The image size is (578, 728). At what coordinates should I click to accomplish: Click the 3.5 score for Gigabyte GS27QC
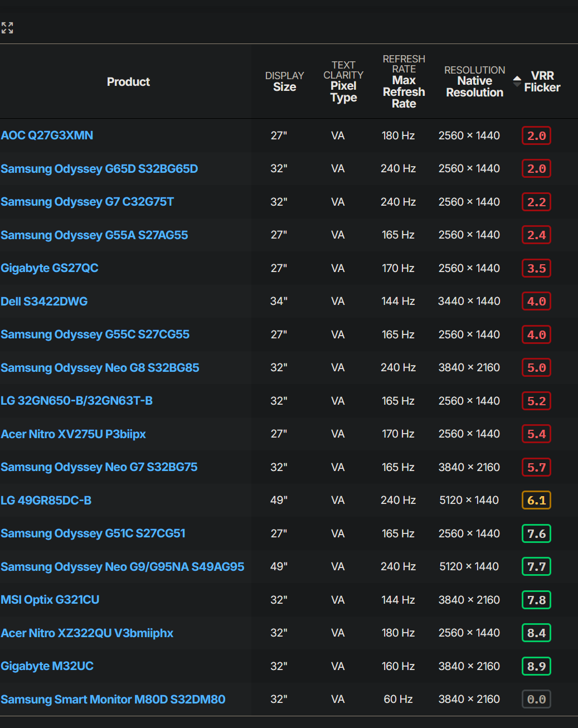[536, 268]
